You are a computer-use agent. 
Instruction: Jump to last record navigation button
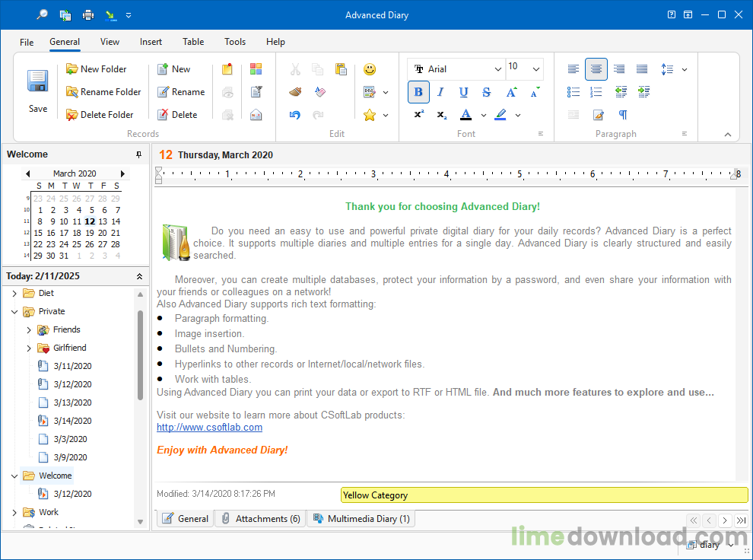tap(741, 520)
